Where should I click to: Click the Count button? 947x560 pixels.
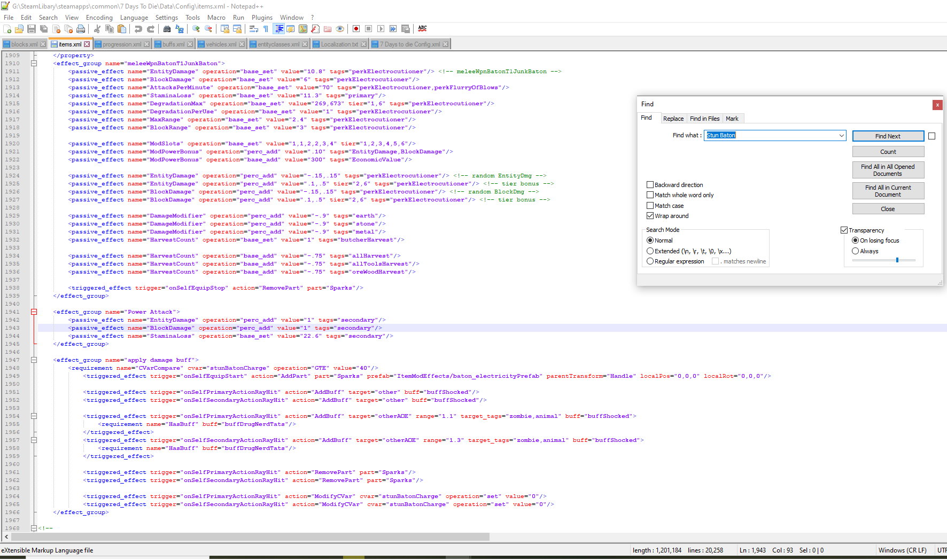[888, 152]
